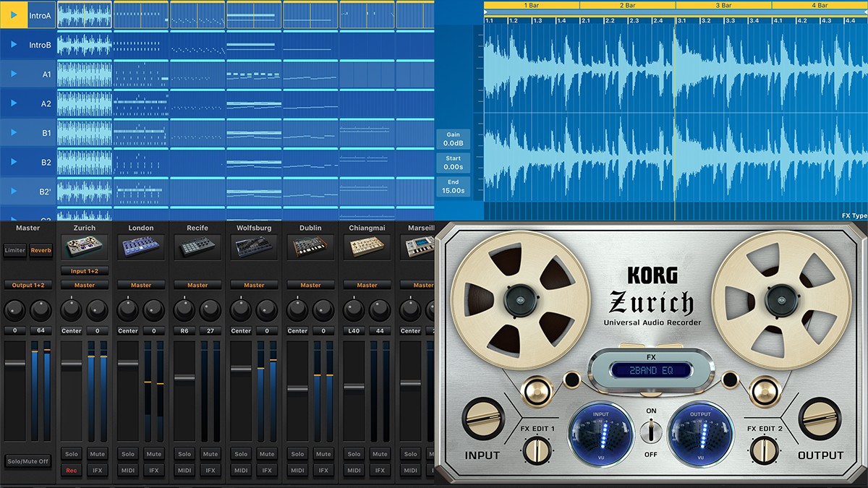Screen dimensions: 868x488
Task: Open the Recife channel's Master routing selector
Action: (197, 285)
